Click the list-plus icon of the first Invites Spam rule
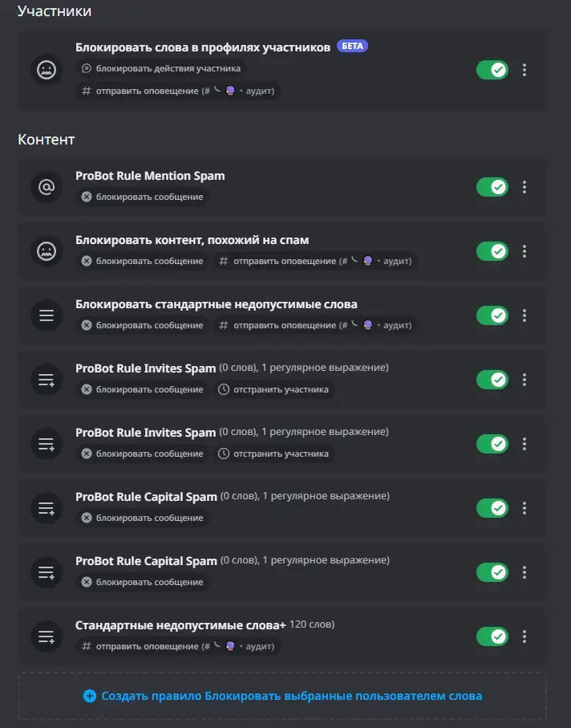 pyautogui.click(x=47, y=380)
